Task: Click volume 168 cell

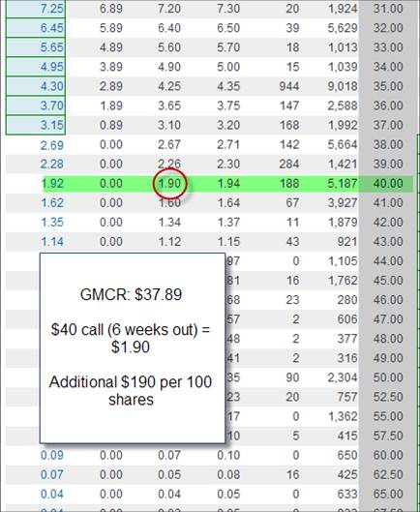Action: pos(289,125)
